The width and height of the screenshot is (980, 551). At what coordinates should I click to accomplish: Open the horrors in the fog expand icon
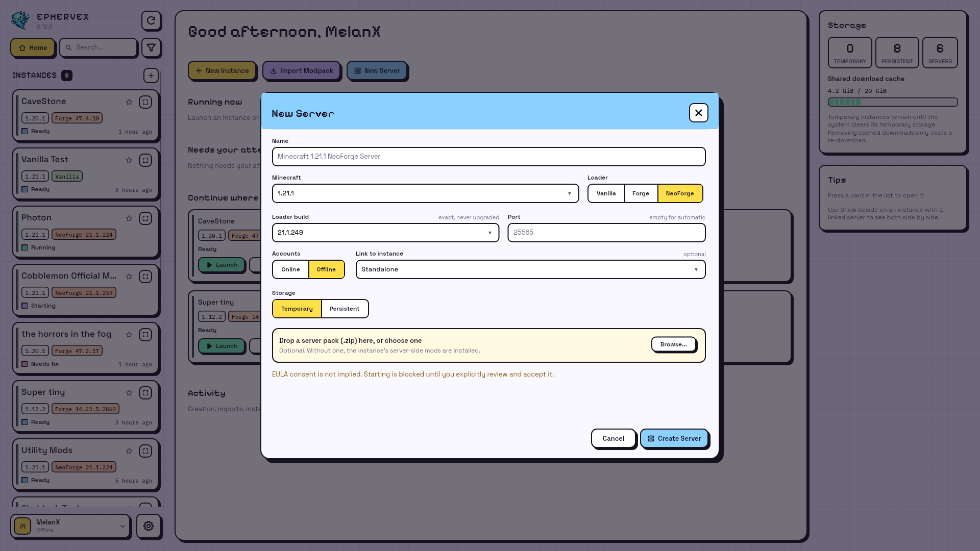click(145, 335)
